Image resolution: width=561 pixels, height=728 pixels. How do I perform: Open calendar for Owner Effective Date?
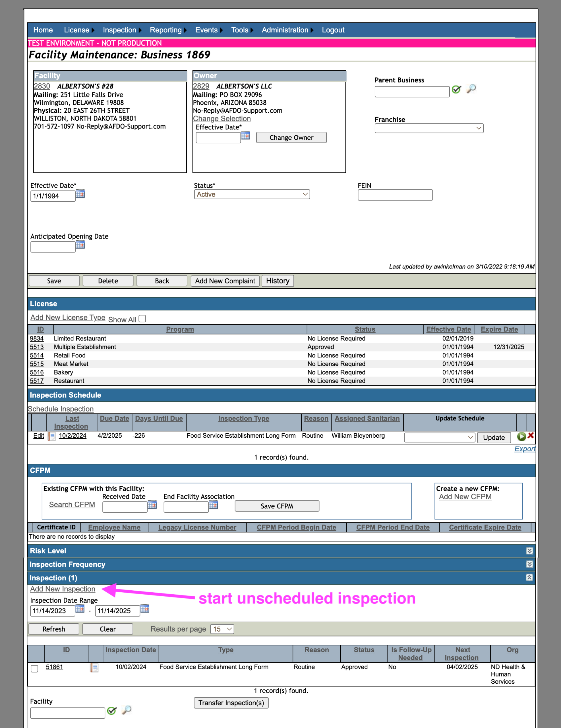pos(245,135)
